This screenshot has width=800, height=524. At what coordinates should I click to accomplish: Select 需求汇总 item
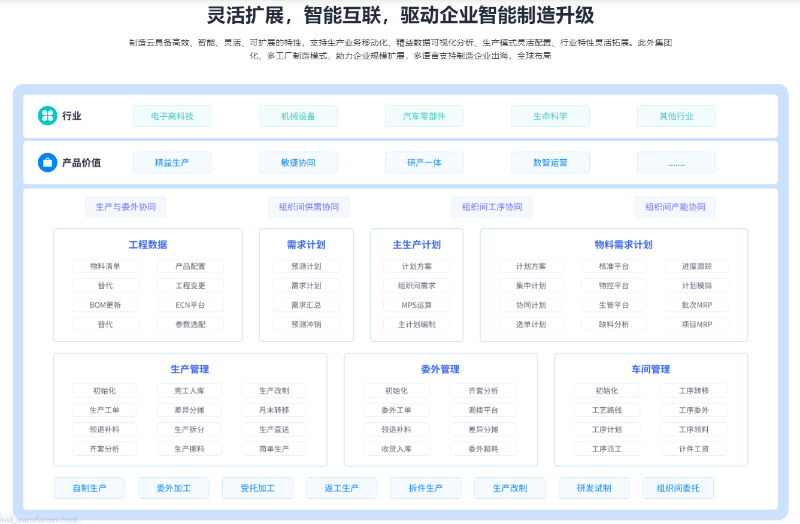click(306, 305)
